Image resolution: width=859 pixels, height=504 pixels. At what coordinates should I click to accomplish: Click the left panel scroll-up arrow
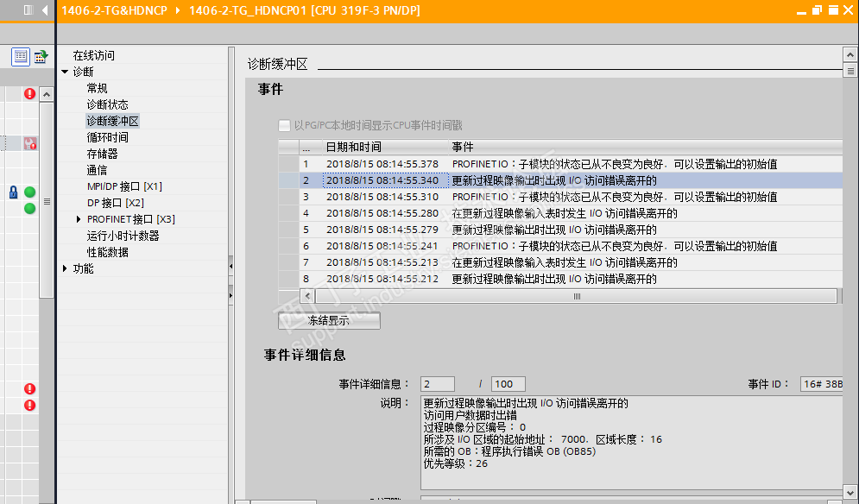[x=47, y=95]
